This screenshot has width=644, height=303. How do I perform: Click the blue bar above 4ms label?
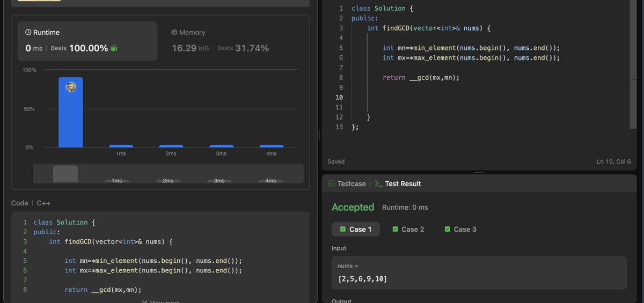click(272, 146)
